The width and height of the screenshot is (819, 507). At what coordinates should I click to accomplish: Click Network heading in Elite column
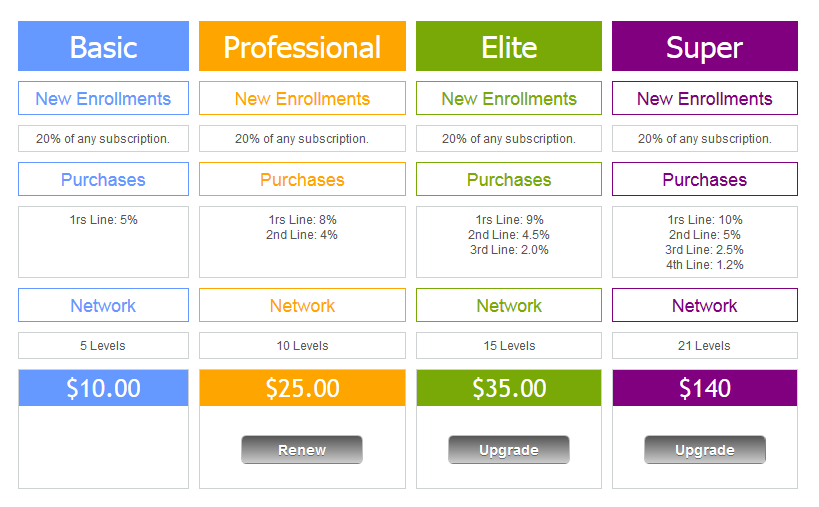tap(509, 306)
